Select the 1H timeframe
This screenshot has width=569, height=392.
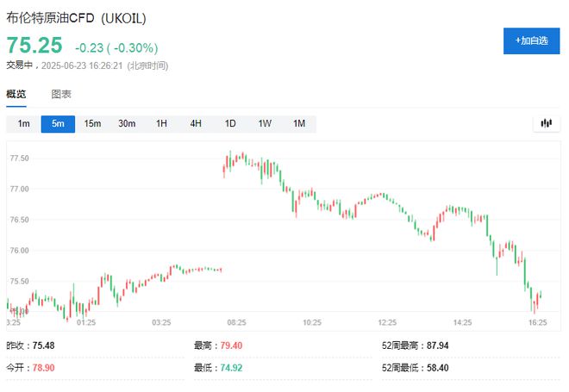point(161,124)
